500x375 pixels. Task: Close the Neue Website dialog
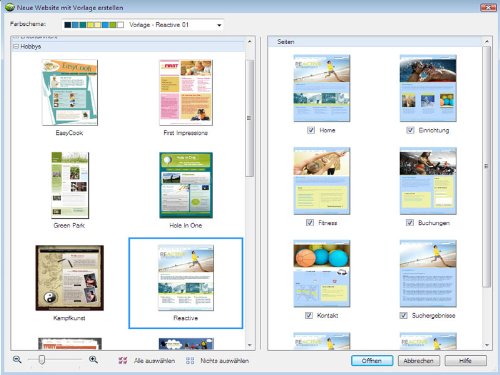(x=488, y=7)
